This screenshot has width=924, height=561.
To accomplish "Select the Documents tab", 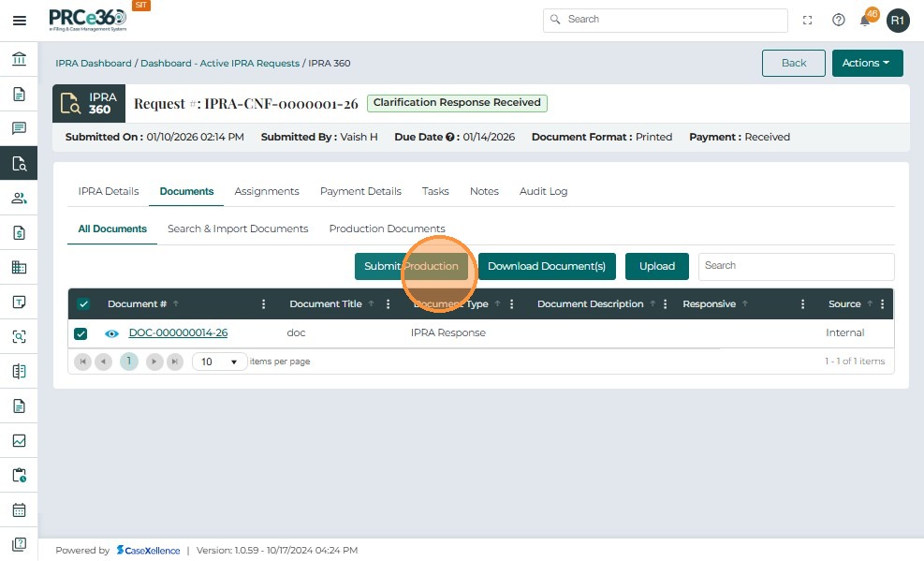I will tap(186, 191).
